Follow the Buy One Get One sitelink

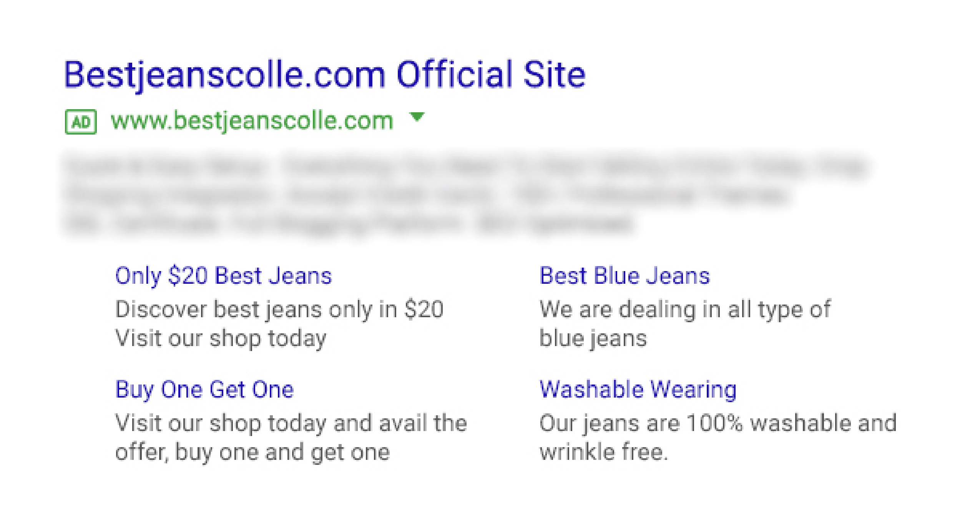tap(205, 390)
